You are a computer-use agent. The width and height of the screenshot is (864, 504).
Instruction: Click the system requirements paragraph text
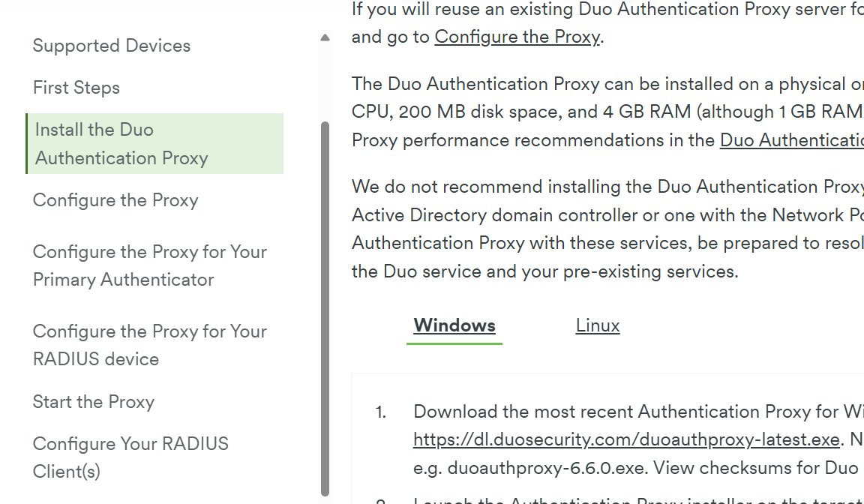click(607, 112)
